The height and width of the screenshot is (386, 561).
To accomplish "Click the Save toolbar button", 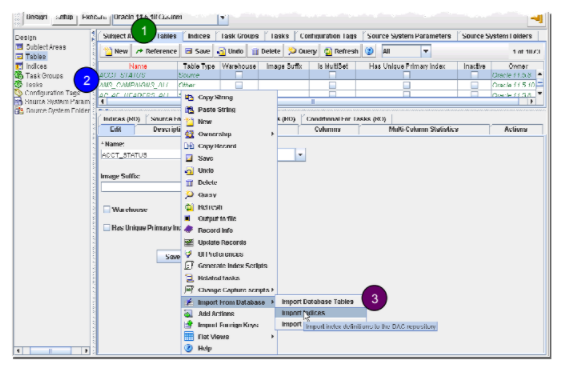I will pyautogui.click(x=197, y=52).
